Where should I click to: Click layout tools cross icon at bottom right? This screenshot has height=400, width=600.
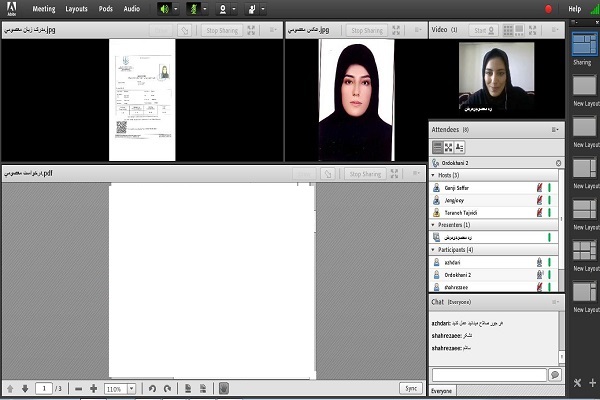(577, 383)
